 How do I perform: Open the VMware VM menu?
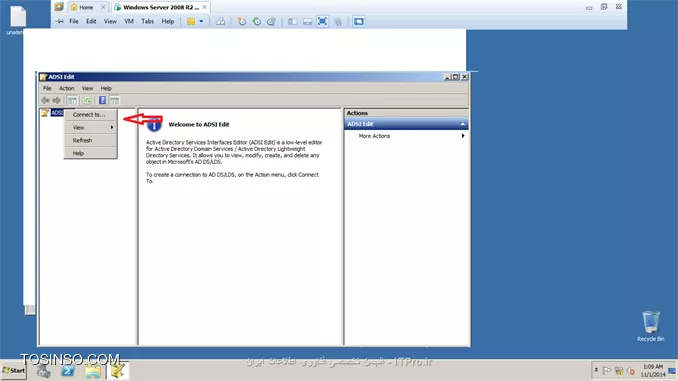129,21
